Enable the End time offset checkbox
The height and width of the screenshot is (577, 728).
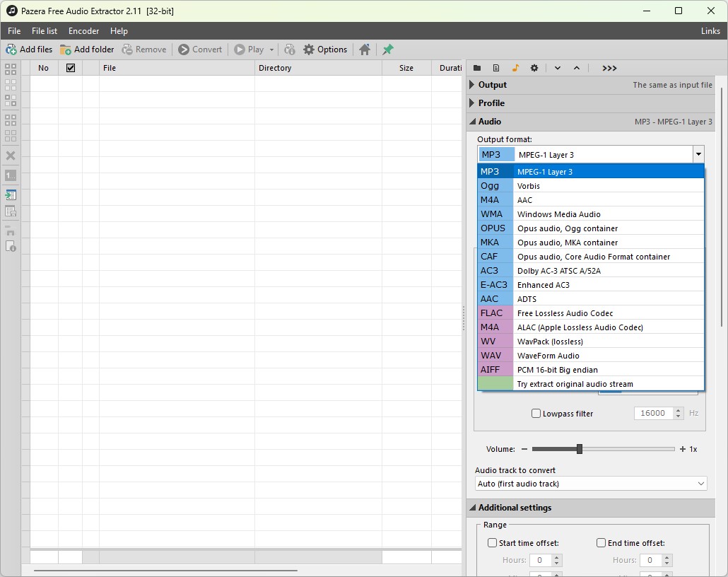point(601,542)
